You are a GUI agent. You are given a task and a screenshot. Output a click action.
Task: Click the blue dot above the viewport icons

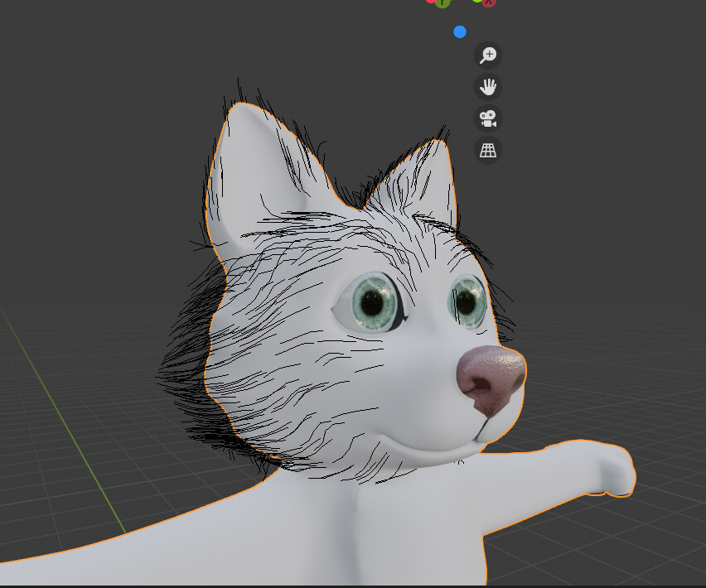[459, 31]
